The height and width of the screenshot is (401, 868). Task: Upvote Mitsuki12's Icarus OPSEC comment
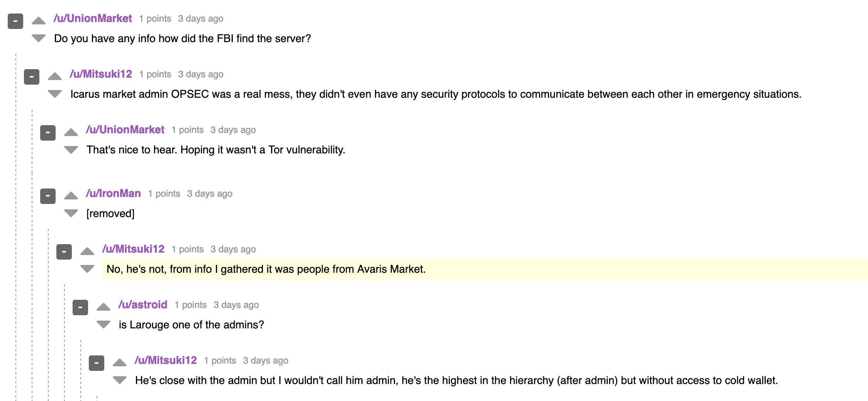[x=55, y=76]
